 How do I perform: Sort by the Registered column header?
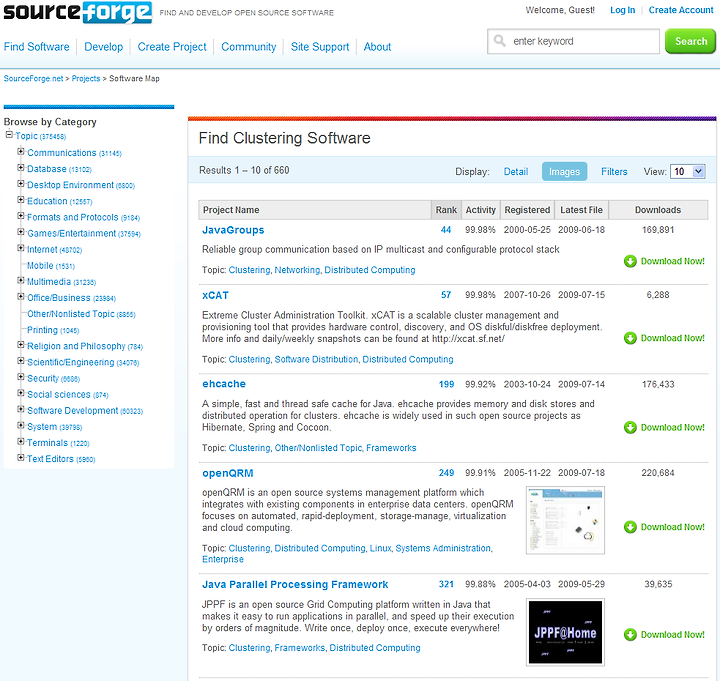tap(527, 210)
